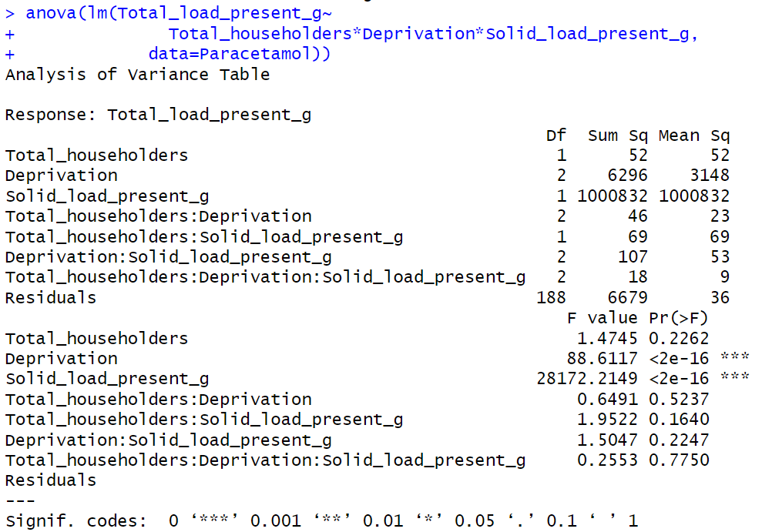Click the '***' stars on the Solid_load_present_g row
Viewport: 772px width, 532px height.
coord(734,376)
